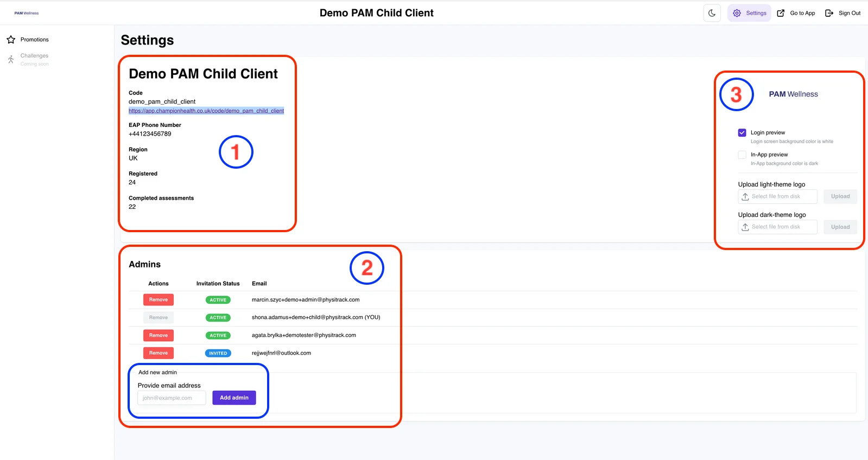
Task: Click the Region value UK
Action: pyautogui.click(x=133, y=158)
